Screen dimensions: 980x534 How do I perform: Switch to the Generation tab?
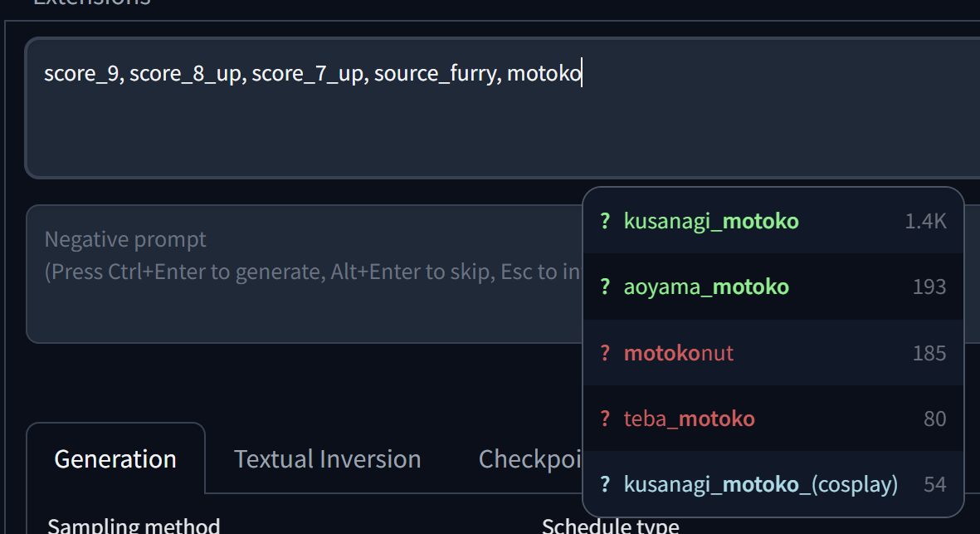115,458
